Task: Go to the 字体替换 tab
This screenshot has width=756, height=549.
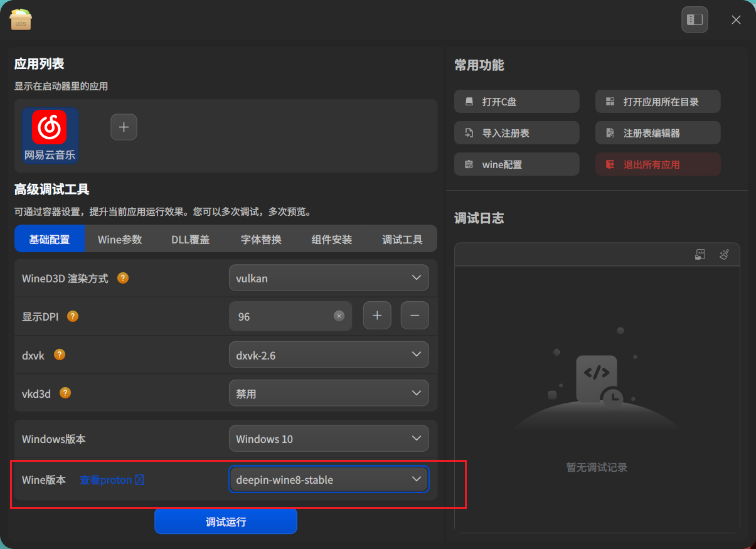Action: pos(261,239)
